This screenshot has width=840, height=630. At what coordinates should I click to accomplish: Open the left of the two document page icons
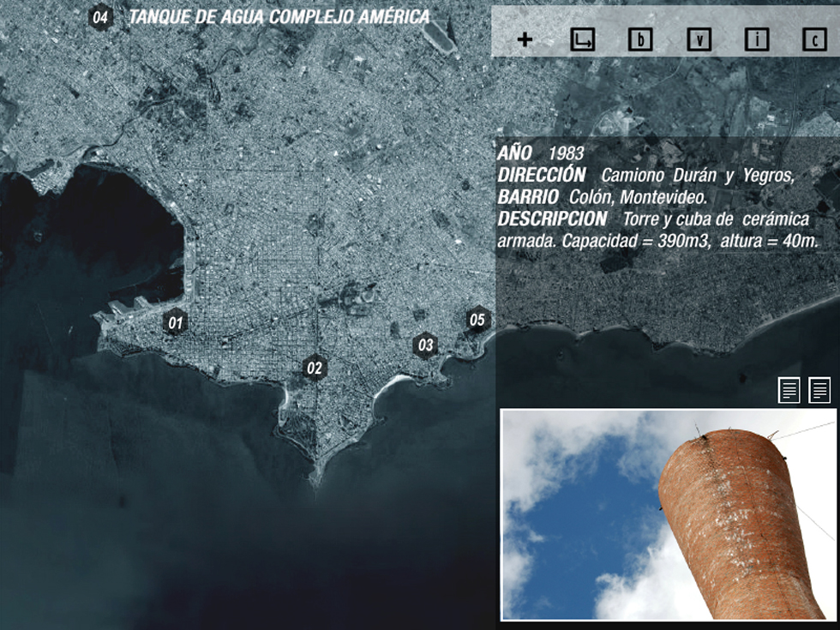coord(789,390)
